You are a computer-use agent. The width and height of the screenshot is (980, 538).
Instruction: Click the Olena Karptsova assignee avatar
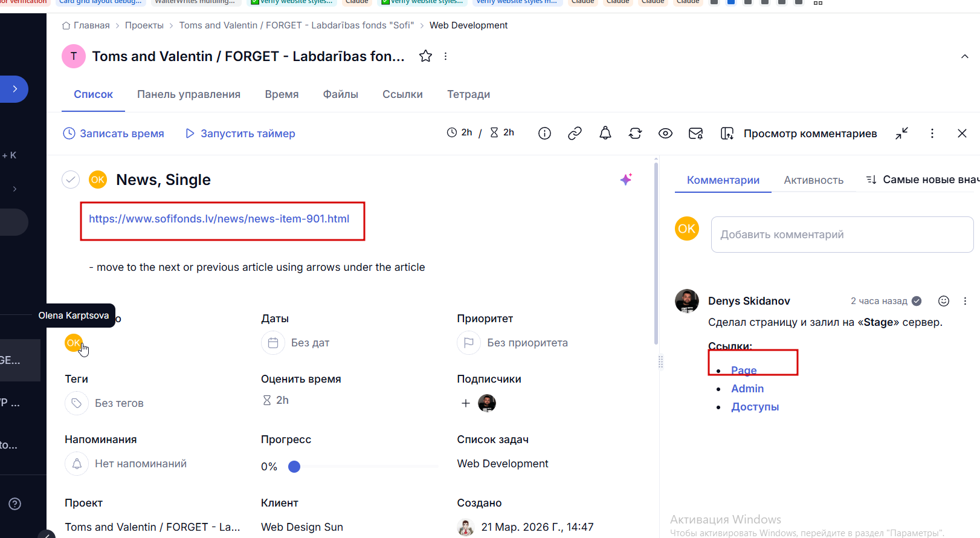tap(73, 343)
